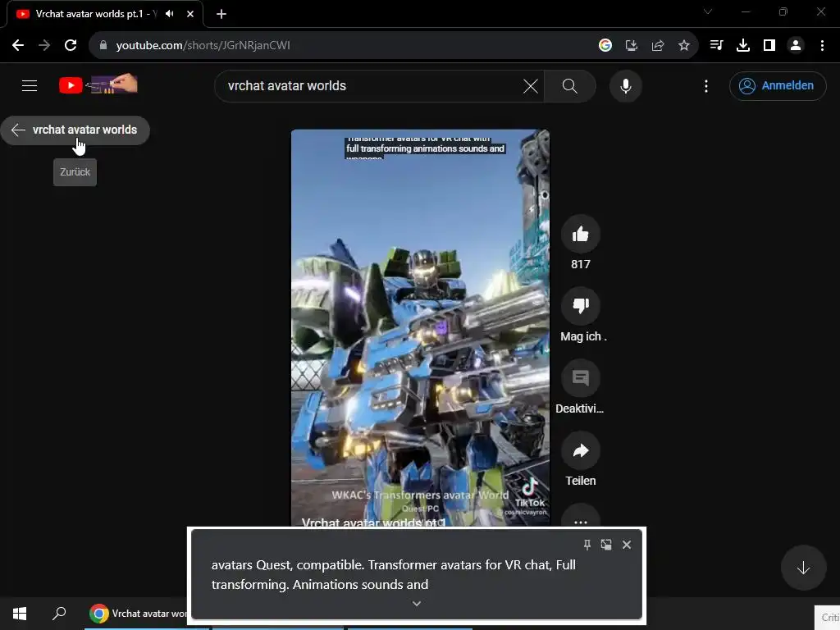Open Windows taskbar search
The width and height of the screenshot is (840, 630).
click(59, 614)
